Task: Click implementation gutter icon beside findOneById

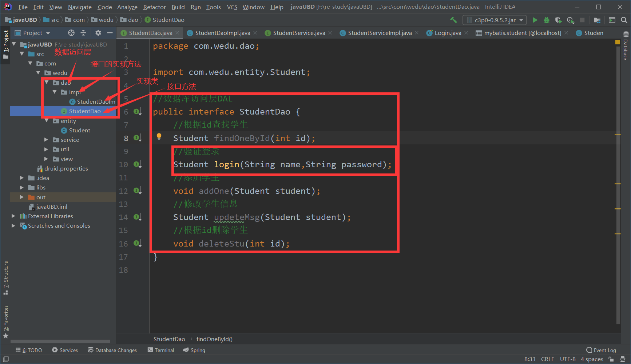Action: pyautogui.click(x=137, y=138)
